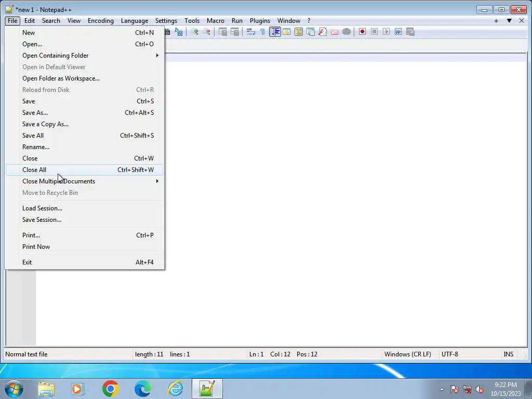Click INS indicator in status bar
This screenshot has width=532, height=399.
(x=508, y=354)
